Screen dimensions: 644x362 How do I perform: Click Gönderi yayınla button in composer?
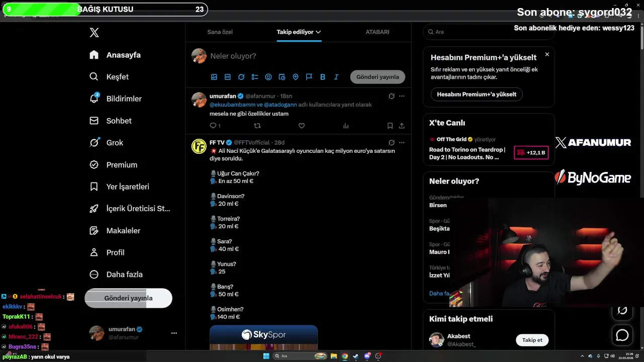coord(377,77)
